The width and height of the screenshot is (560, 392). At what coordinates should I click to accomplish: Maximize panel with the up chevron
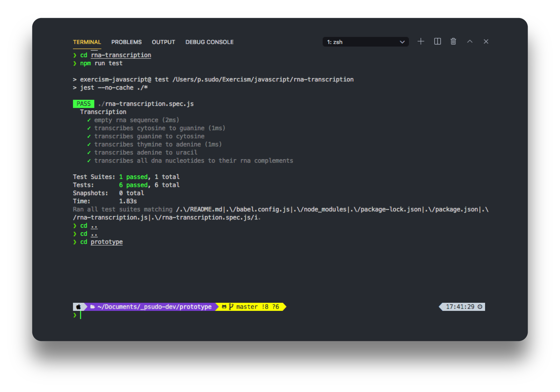coord(470,41)
